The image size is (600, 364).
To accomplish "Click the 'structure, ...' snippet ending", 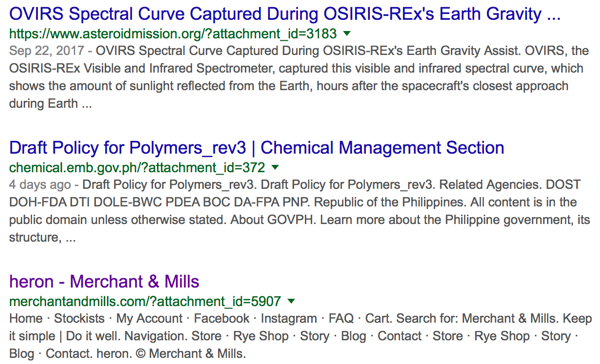I will pyautogui.click(x=42, y=238).
